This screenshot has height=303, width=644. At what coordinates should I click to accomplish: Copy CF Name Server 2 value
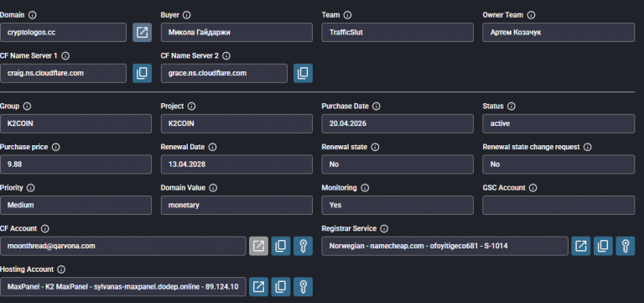pyautogui.click(x=303, y=73)
